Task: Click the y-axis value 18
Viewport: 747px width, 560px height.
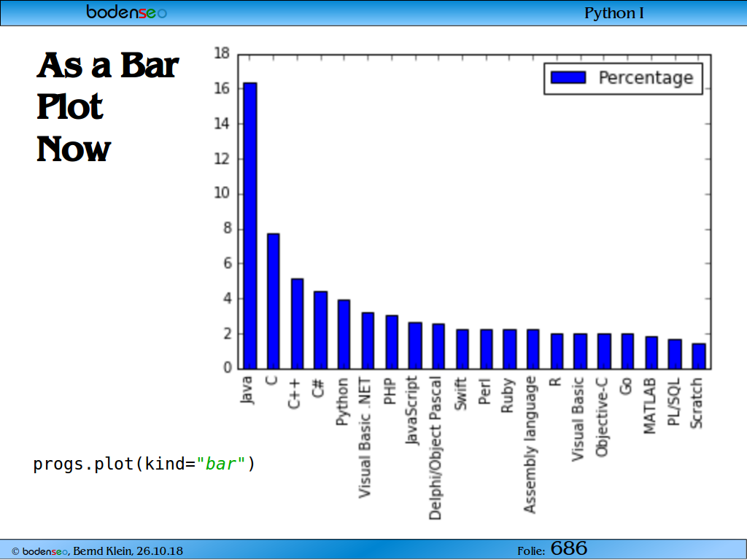Action: click(x=222, y=53)
